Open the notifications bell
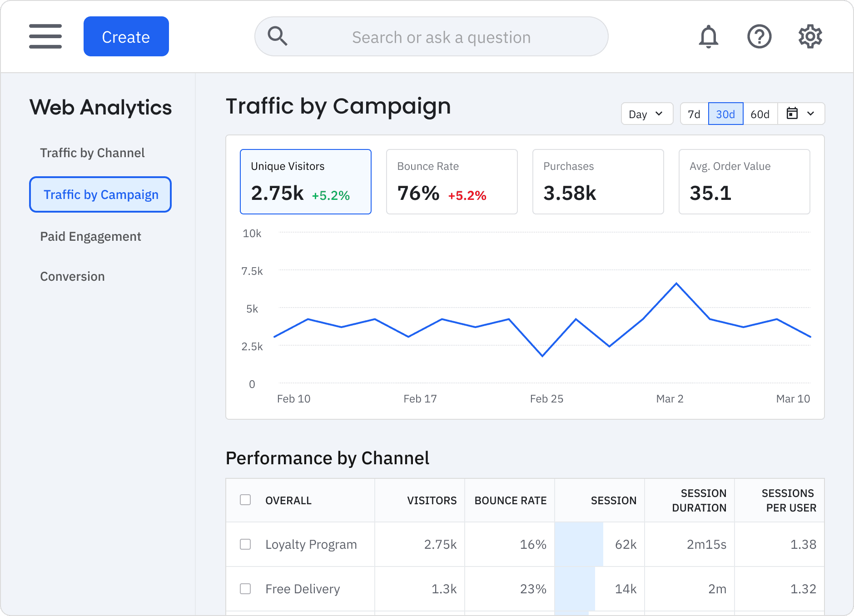 (x=709, y=36)
